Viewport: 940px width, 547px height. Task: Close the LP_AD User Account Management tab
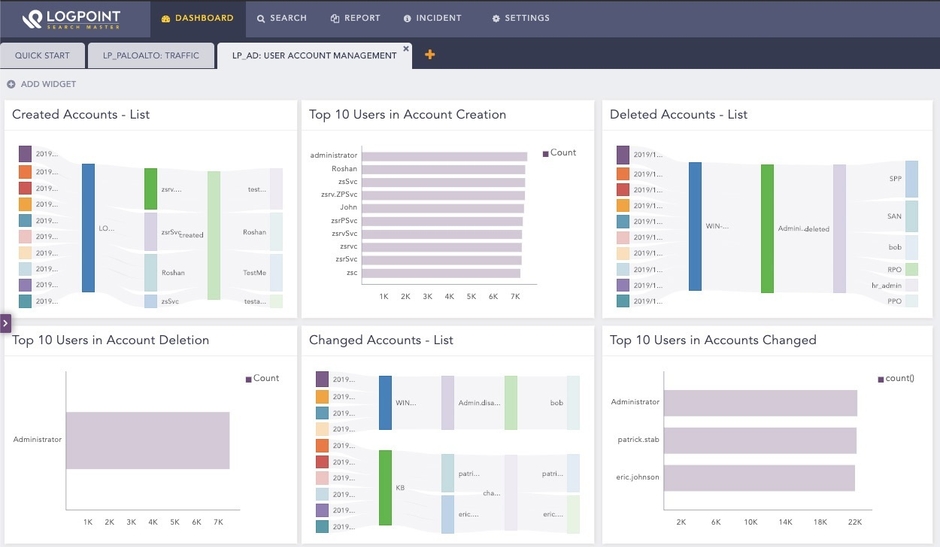[x=406, y=48]
